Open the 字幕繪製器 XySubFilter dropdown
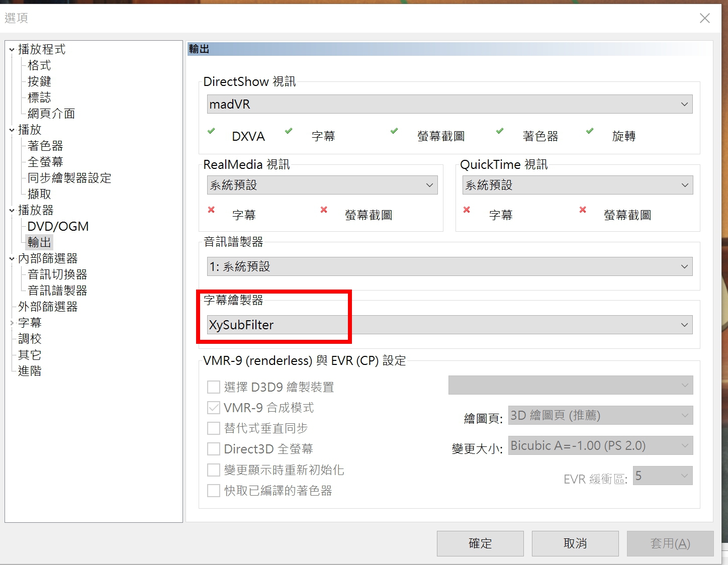 pyautogui.click(x=449, y=325)
